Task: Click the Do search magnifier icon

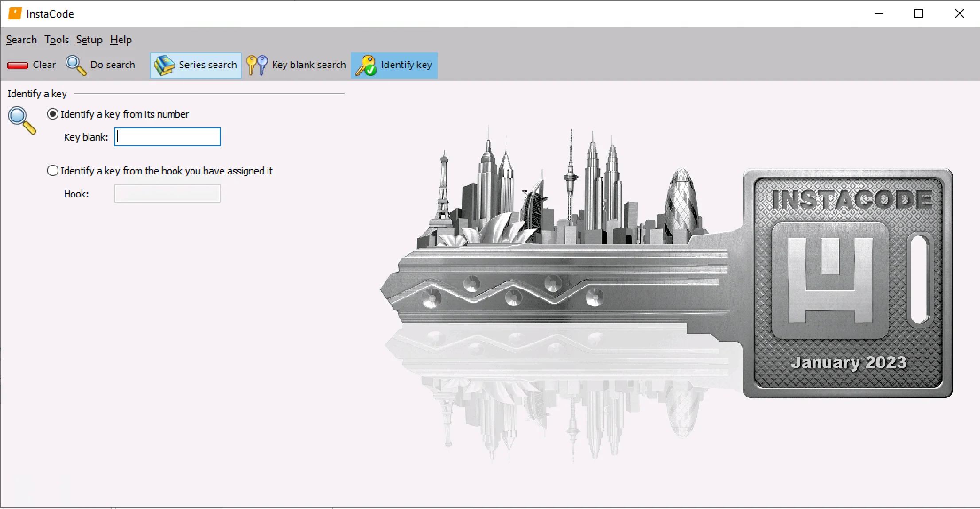Action: click(76, 66)
